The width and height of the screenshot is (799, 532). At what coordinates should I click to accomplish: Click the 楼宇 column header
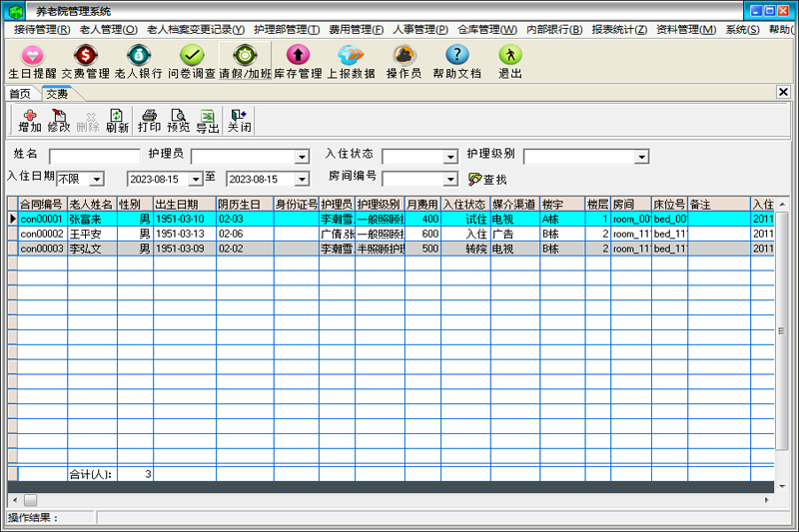tap(562, 205)
